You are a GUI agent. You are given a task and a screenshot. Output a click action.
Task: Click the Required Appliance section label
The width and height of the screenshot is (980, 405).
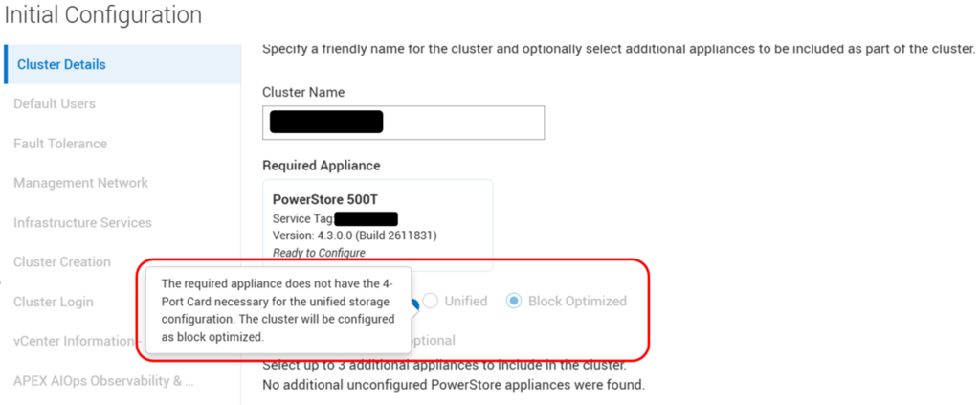coord(322,166)
